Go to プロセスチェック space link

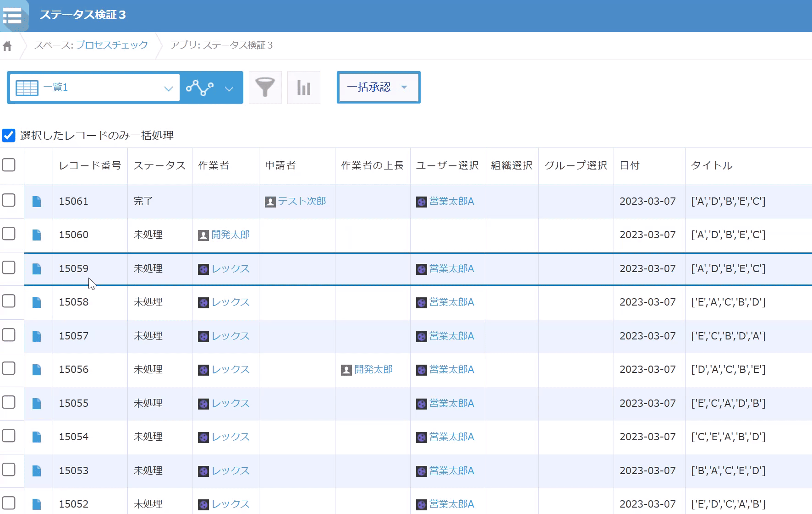[x=112, y=45]
